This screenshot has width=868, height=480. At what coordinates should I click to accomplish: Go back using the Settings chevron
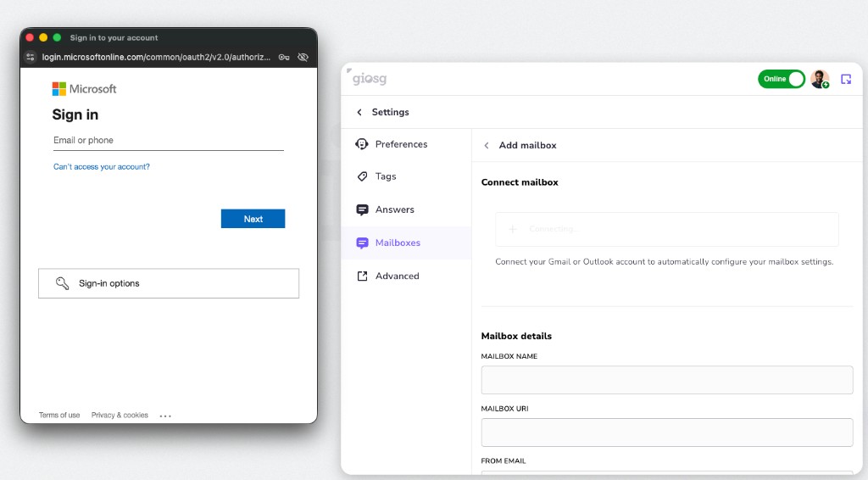coord(359,113)
